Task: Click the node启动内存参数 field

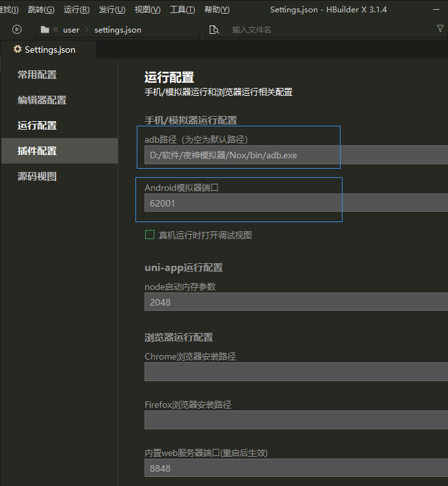Action: [296, 302]
